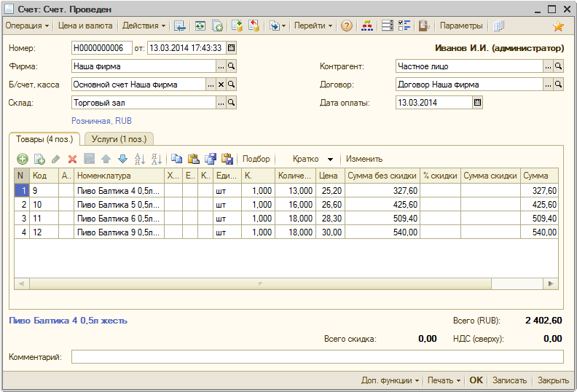This screenshot has width=577, height=392.
Task: Click the list view icon in main toolbar
Action: pyautogui.click(x=387, y=26)
